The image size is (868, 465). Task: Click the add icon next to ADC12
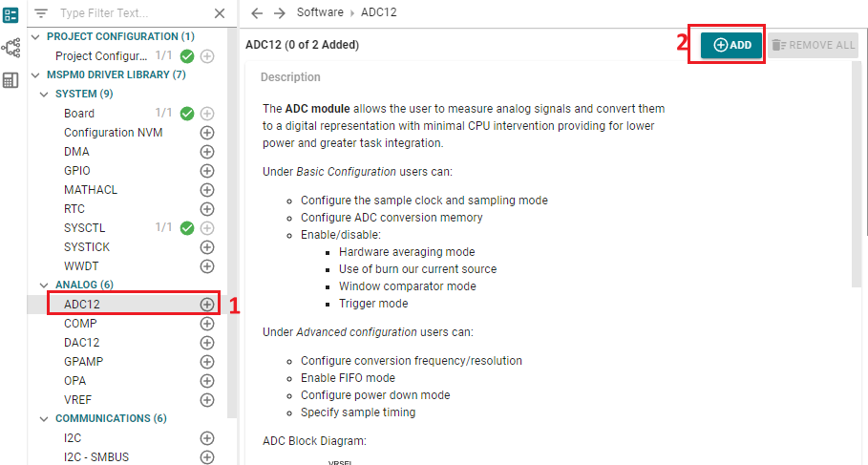pyautogui.click(x=207, y=304)
